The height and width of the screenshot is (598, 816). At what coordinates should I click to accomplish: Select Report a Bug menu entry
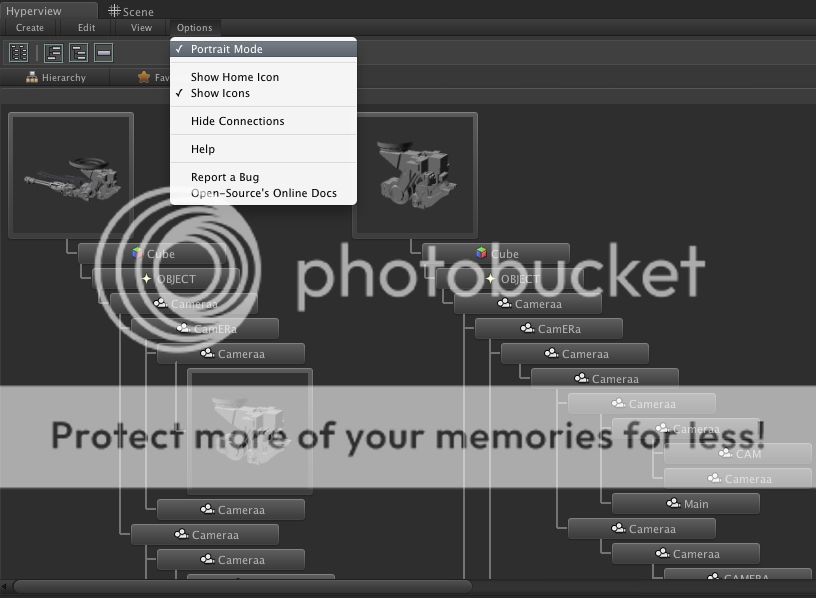pos(263,177)
